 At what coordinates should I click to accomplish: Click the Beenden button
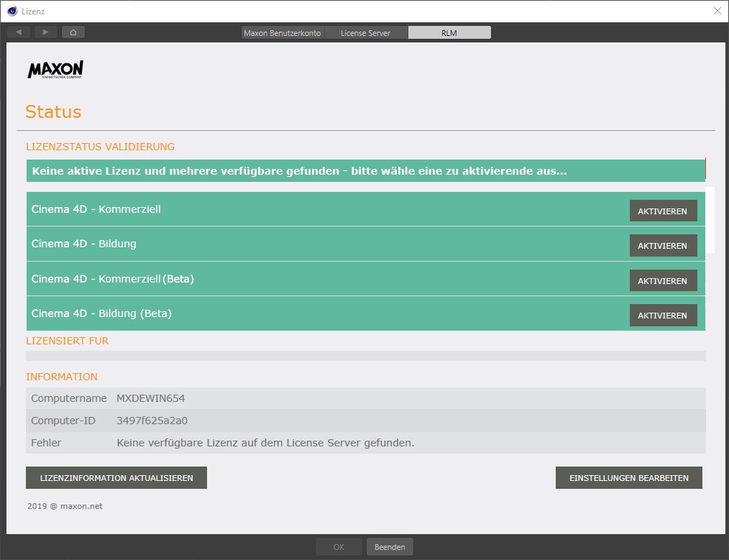390,547
